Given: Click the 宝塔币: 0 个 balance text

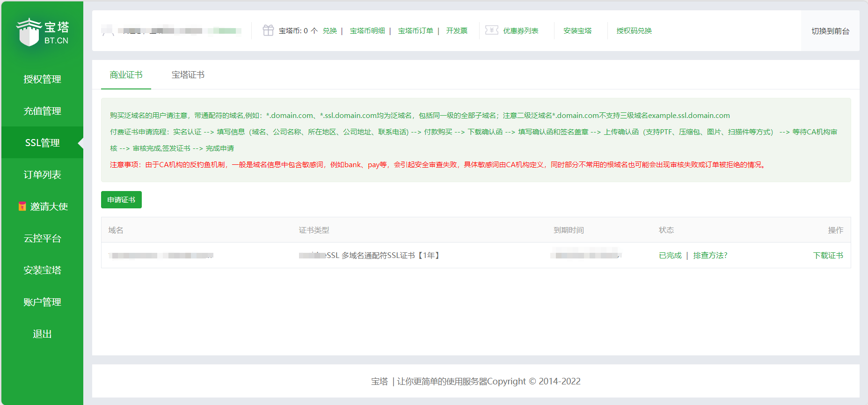Looking at the screenshot, I should [298, 31].
